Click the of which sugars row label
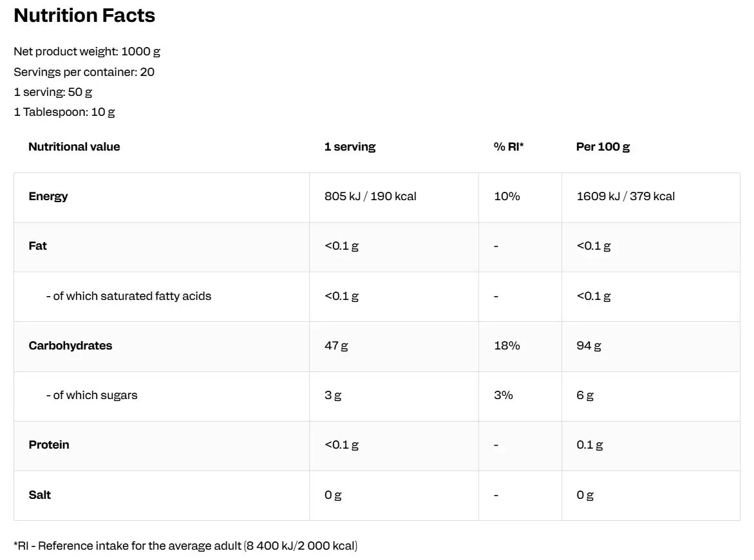 tap(91, 395)
